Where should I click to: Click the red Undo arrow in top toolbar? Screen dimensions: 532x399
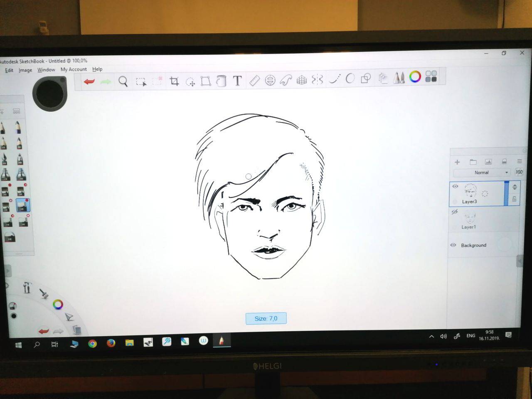click(89, 81)
